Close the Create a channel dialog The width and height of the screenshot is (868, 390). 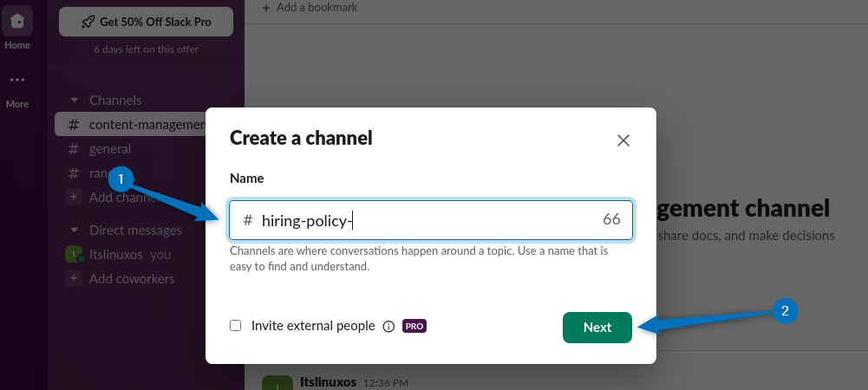click(623, 140)
